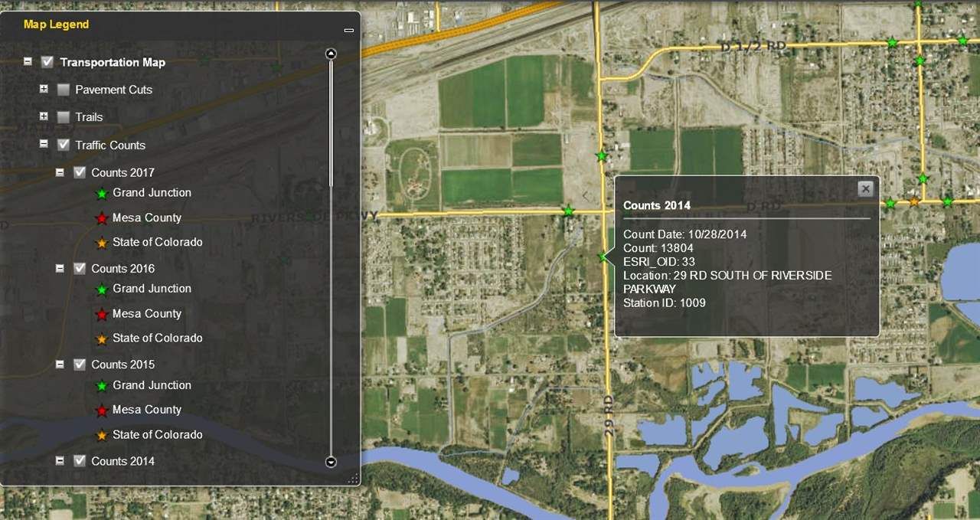Uncheck the Counts 2016 checkbox
This screenshot has width=980, height=520.
[80, 268]
